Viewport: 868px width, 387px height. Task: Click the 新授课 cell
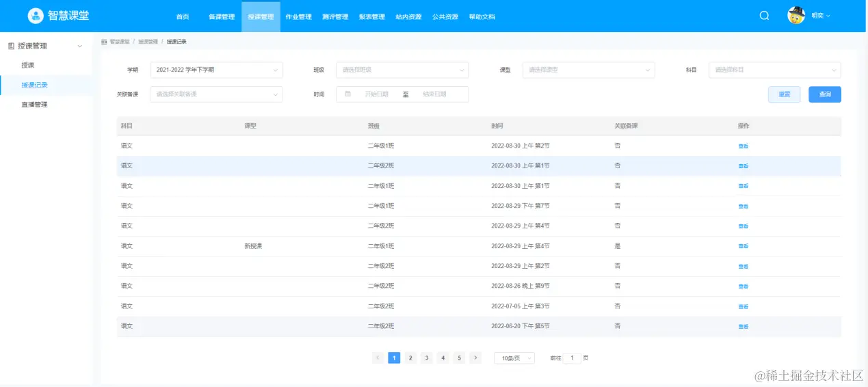(x=253, y=246)
